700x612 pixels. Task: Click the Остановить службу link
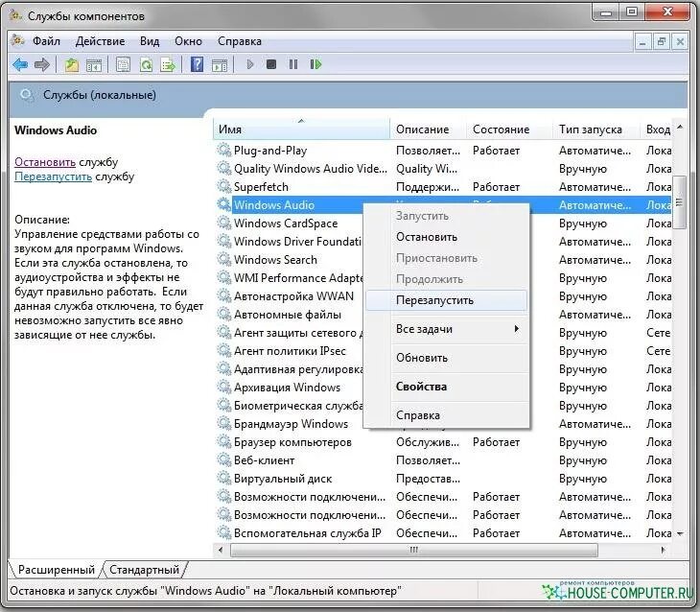[x=45, y=162]
